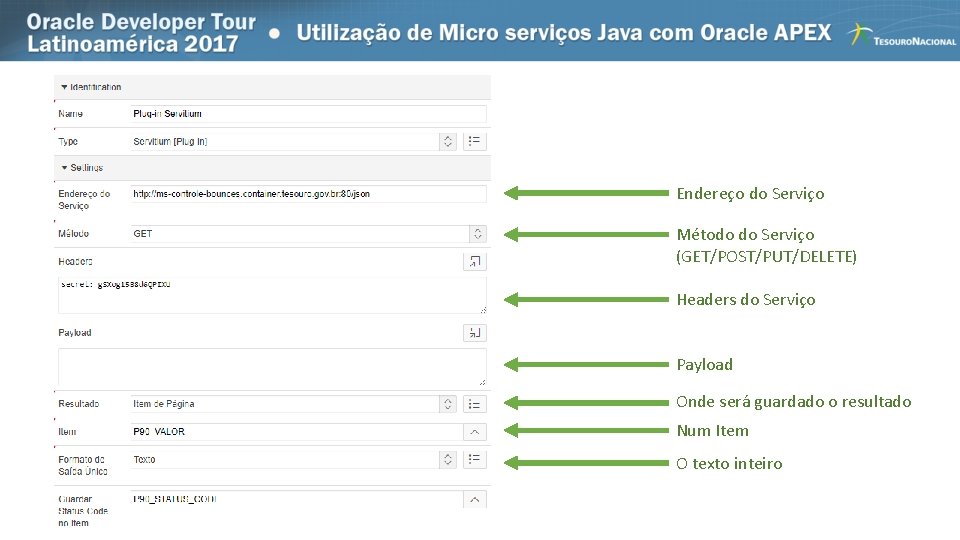Click the Item field containing P90_VALOR
The height and width of the screenshot is (540, 960).
tap(295, 432)
